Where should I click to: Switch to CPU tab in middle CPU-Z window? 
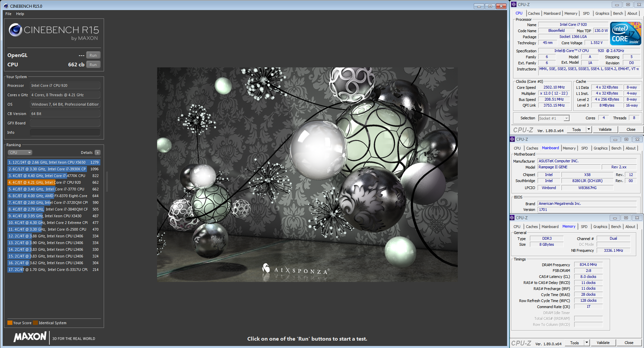click(517, 148)
